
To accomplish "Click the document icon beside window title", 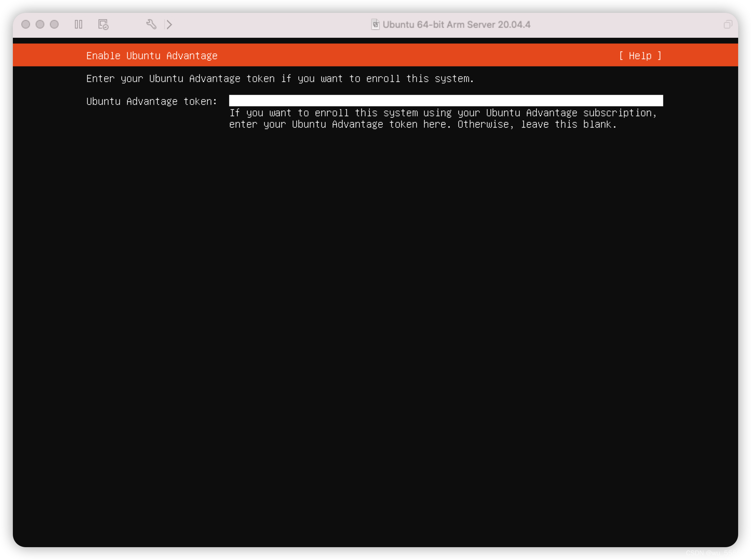I will pos(375,24).
